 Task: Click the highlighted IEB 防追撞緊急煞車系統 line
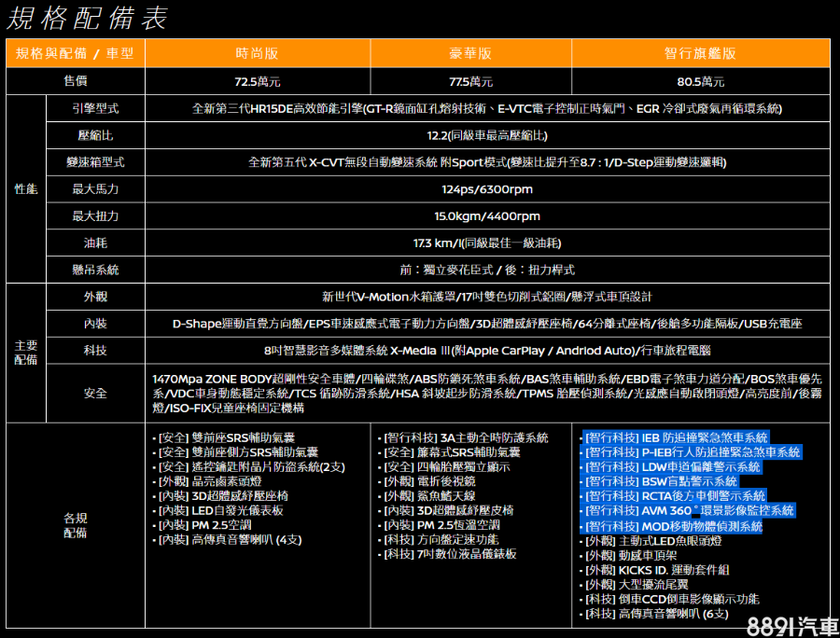click(x=676, y=437)
